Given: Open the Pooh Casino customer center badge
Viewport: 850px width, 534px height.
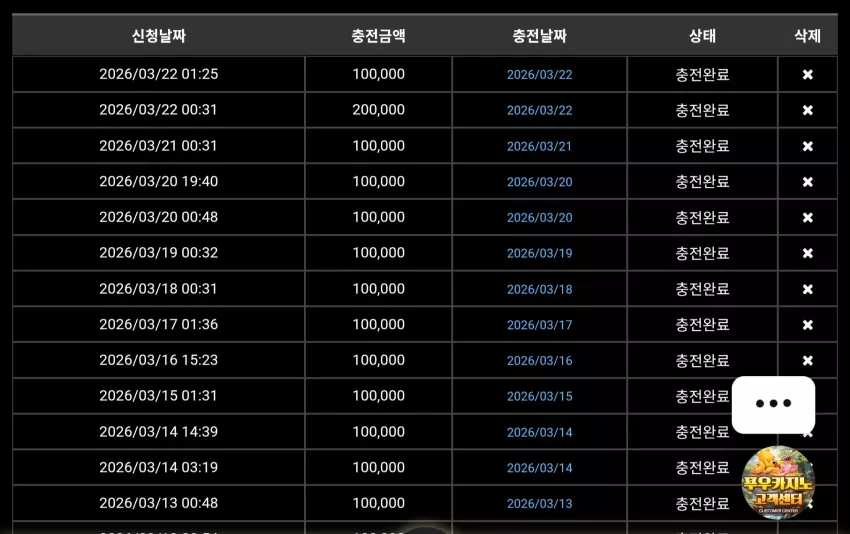Looking at the screenshot, I should [778, 482].
